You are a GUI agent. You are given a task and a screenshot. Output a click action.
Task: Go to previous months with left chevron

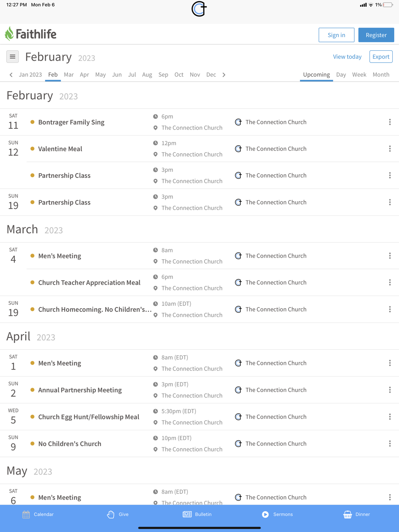click(x=11, y=75)
